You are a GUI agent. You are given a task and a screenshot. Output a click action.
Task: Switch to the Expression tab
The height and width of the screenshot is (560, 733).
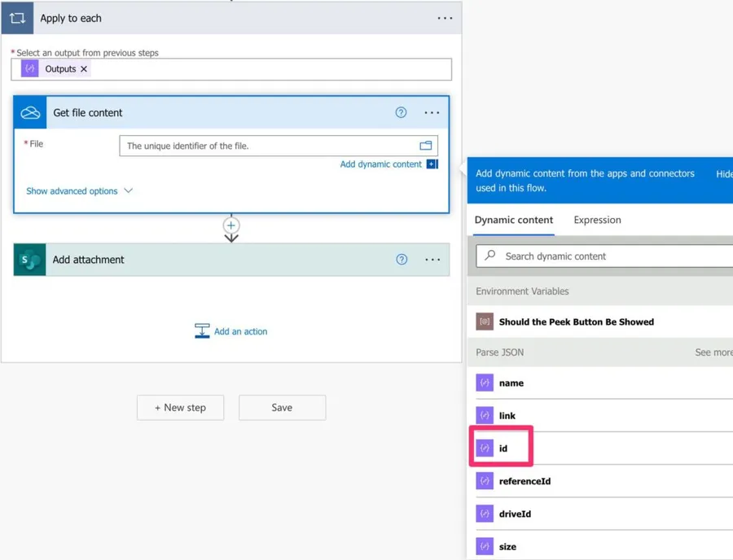tap(597, 220)
